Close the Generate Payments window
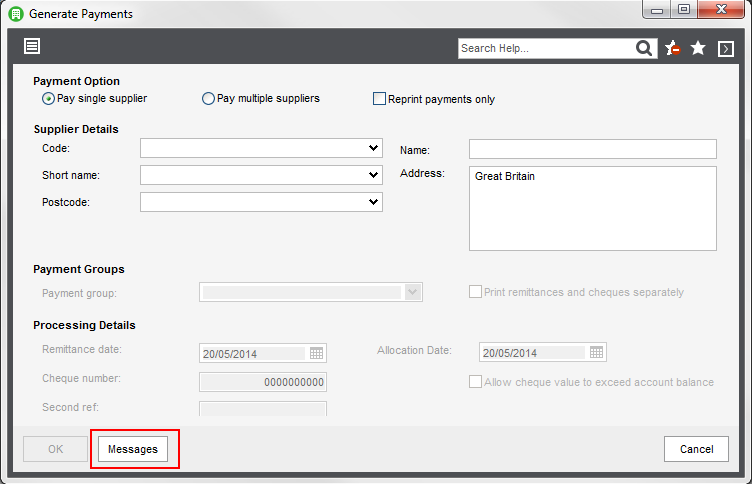 click(721, 10)
